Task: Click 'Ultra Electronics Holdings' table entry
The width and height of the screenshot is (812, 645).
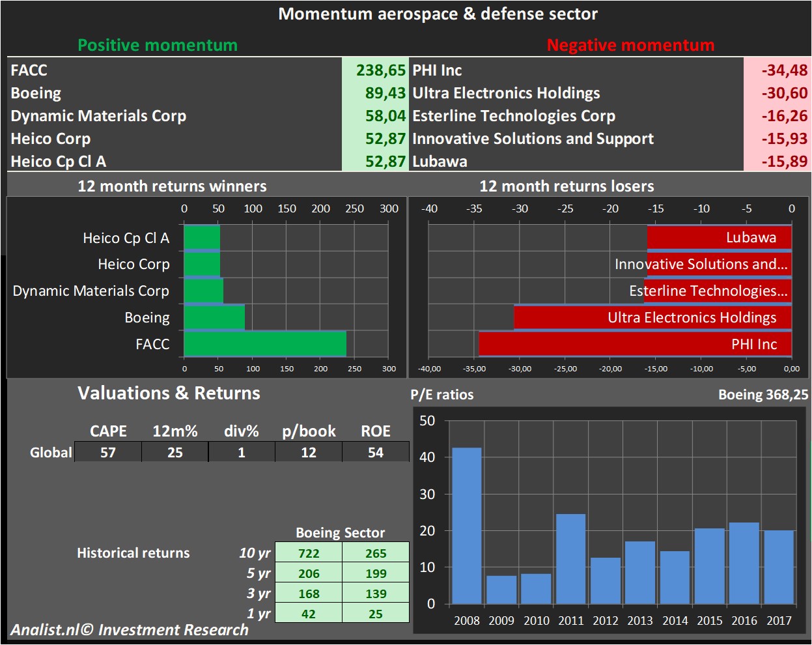Action: tap(506, 93)
